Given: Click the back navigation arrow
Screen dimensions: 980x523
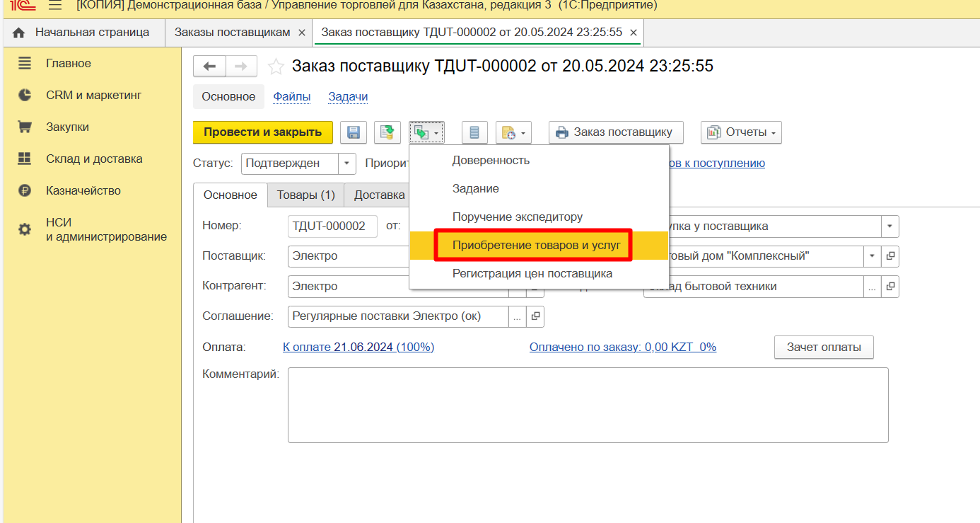Looking at the screenshot, I should click(x=209, y=67).
